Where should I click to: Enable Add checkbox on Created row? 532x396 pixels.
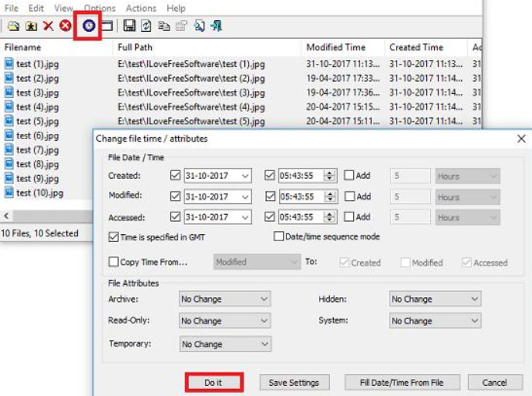click(348, 175)
